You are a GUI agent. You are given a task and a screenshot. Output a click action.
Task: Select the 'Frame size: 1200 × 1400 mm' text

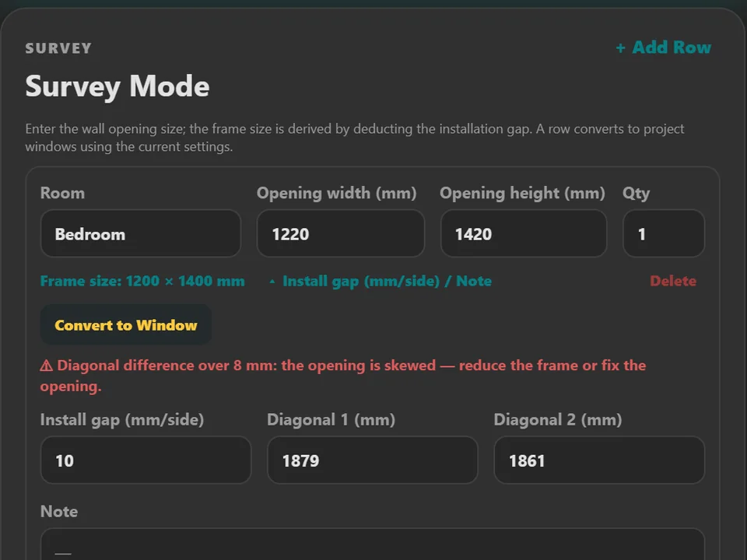pyautogui.click(x=142, y=281)
